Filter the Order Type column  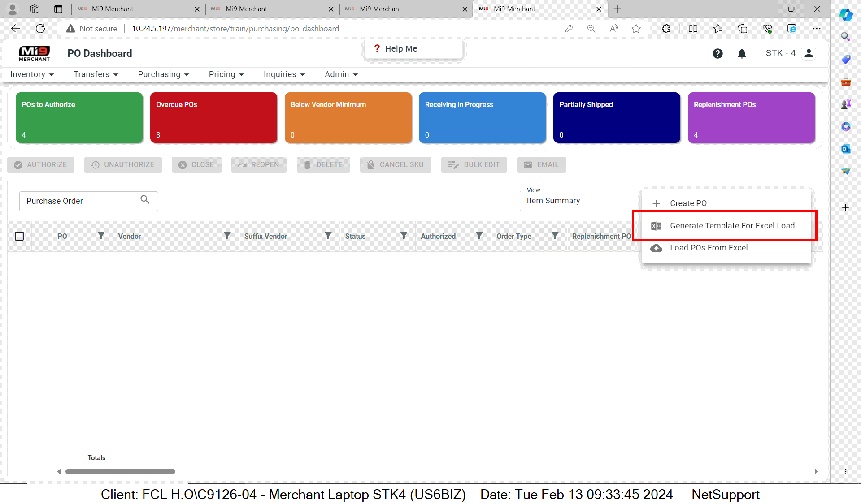[555, 236]
